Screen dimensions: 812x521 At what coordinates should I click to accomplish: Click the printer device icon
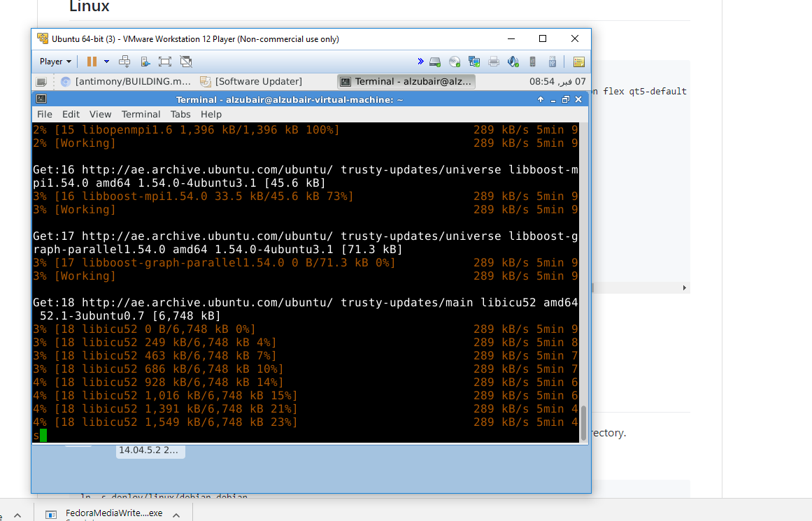[494, 62]
